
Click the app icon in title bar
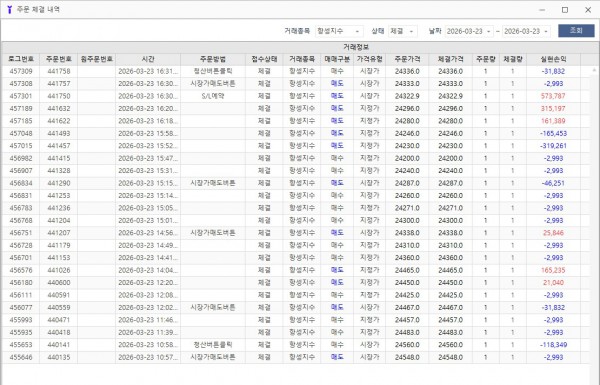tap(10, 9)
